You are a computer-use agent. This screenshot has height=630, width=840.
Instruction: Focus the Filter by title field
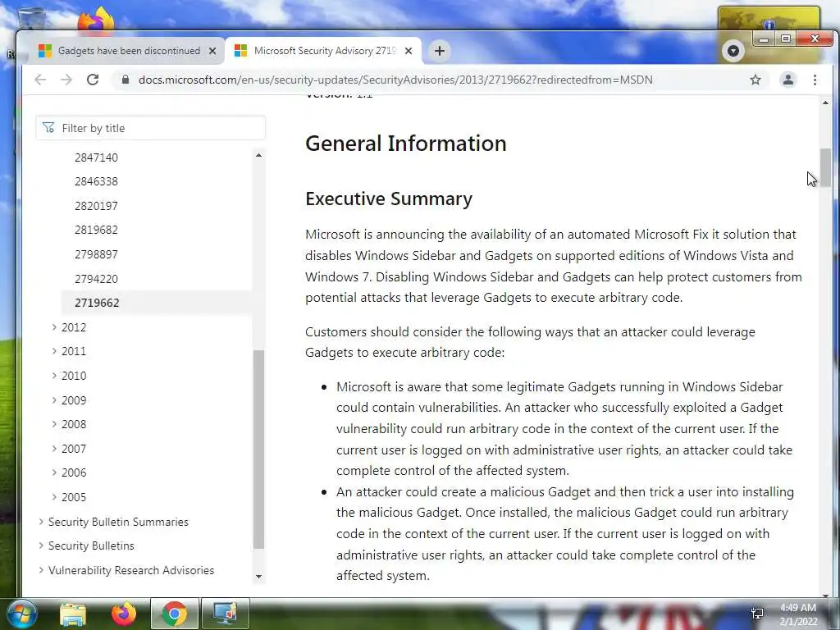tap(151, 128)
